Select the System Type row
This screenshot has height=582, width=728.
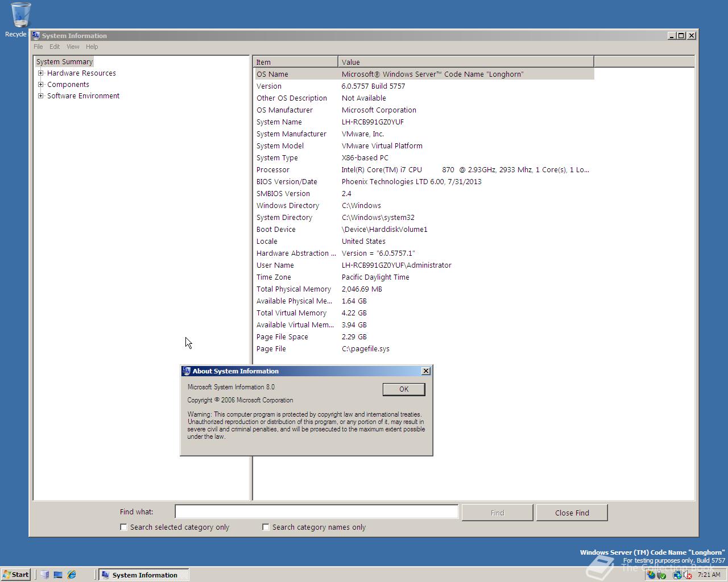click(424, 157)
